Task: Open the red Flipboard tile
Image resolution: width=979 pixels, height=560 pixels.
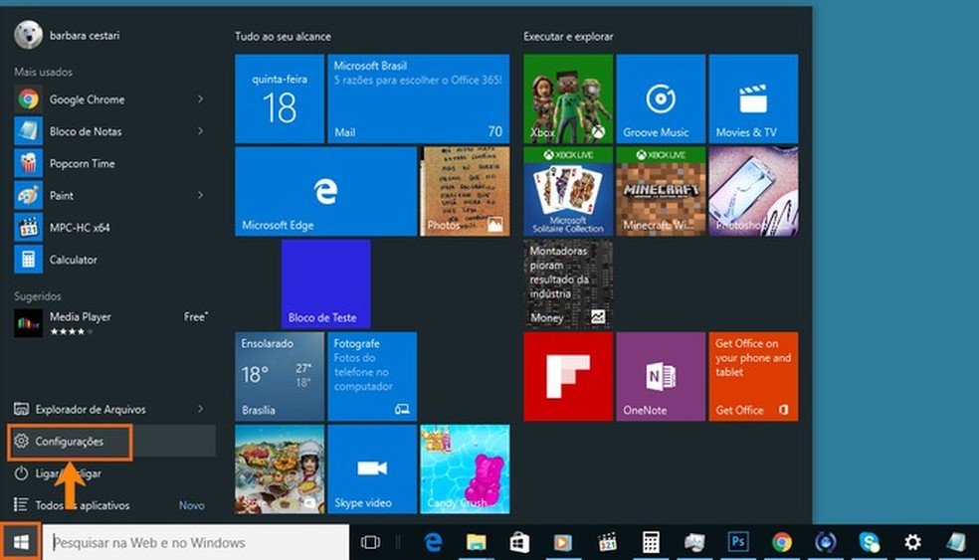Action: [x=568, y=376]
